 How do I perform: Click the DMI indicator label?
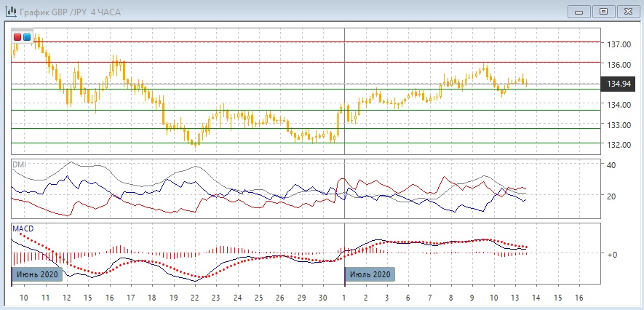tap(18, 165)
